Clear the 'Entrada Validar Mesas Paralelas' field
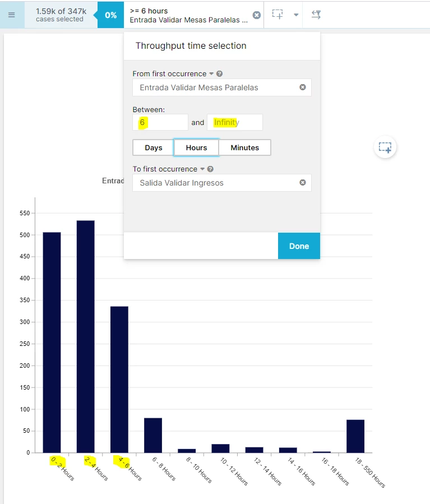 (x=303, y=87)
